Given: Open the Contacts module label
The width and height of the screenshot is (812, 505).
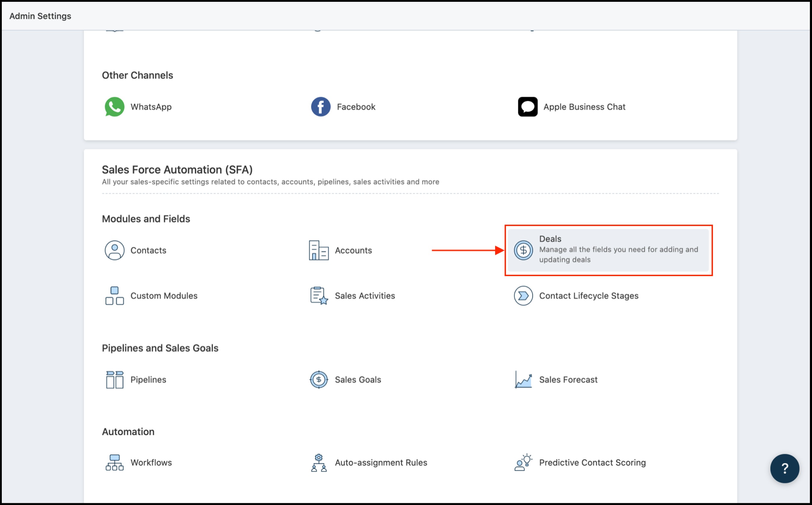Looking at the screenshot, I should (x=148, y=250).
